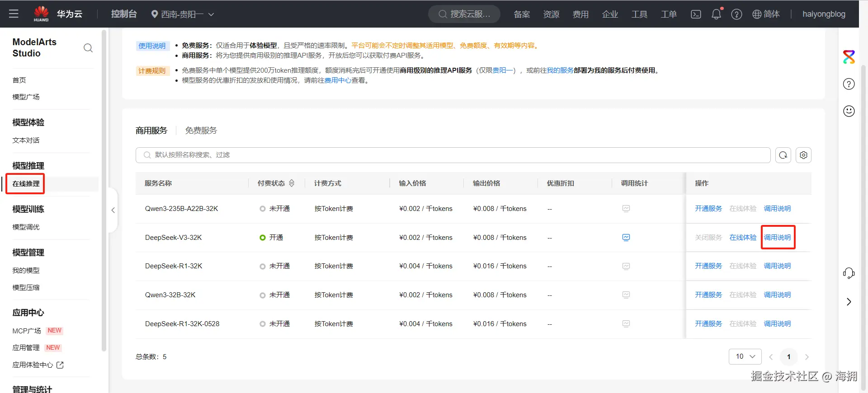The width and height of the screenshot is (868, 393).
Task: Click 开通服务 for DeepSeek-R1-32K-0528
Action: [x=708, y=323]
